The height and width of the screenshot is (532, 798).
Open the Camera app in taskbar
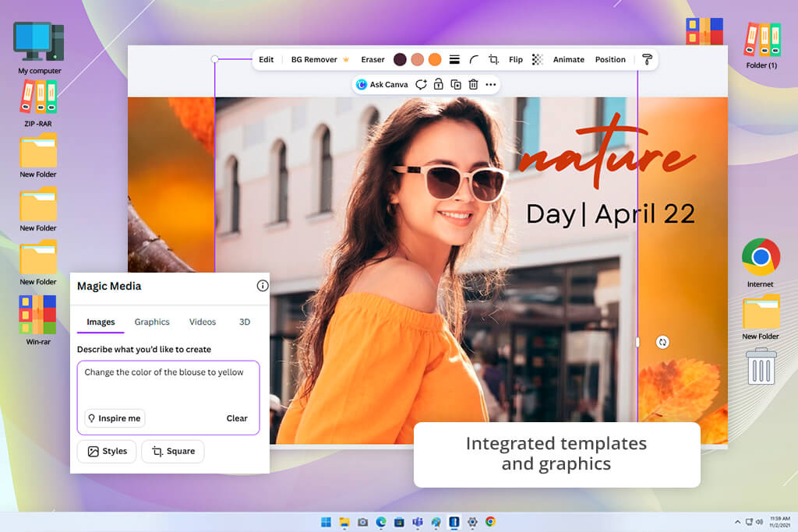tap(362, 522)
